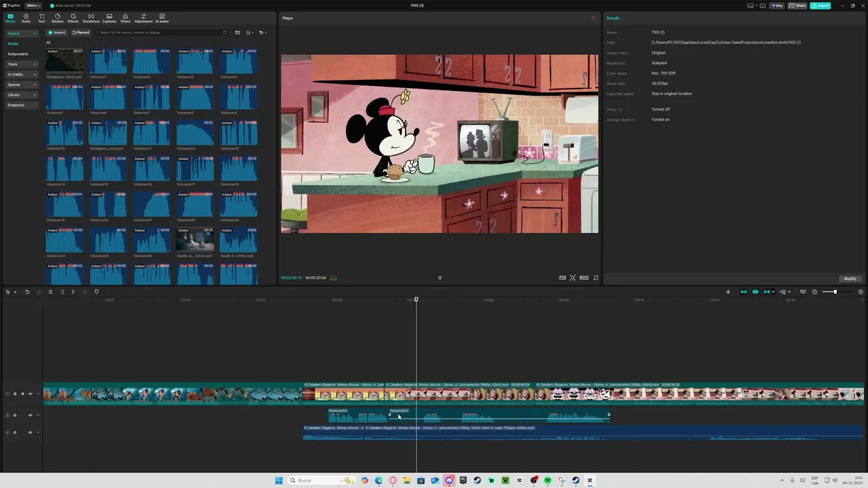The width and height of the screenshot is (868, 488).
Task: Adjust the timeline zoom slider handle
Action: 835,291
